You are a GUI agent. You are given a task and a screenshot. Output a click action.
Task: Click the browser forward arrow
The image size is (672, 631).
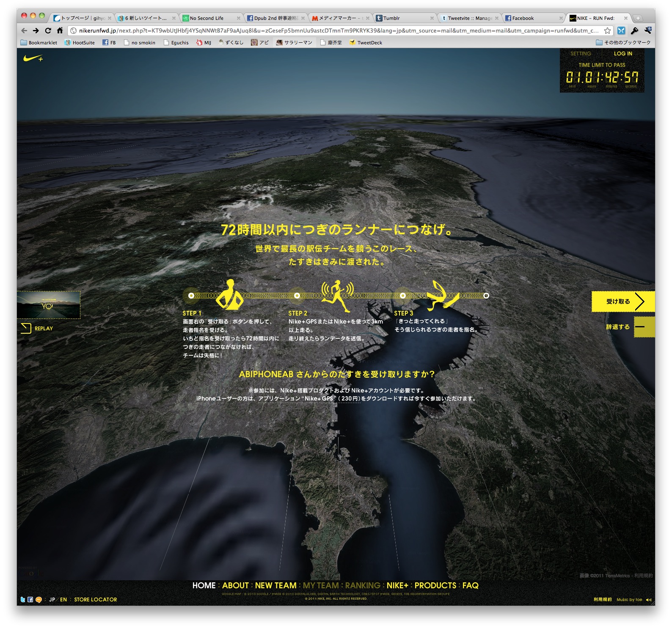(x=36, y=30)
